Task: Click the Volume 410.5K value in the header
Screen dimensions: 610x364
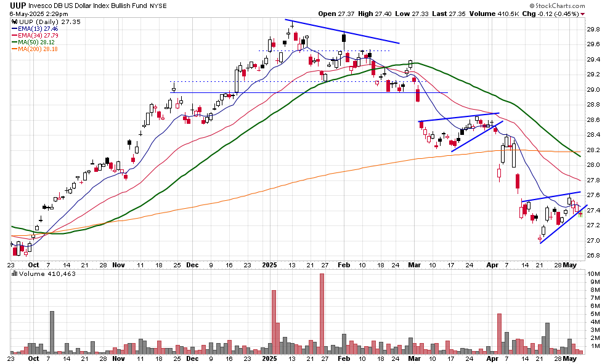Action: [x=494, y=14]
